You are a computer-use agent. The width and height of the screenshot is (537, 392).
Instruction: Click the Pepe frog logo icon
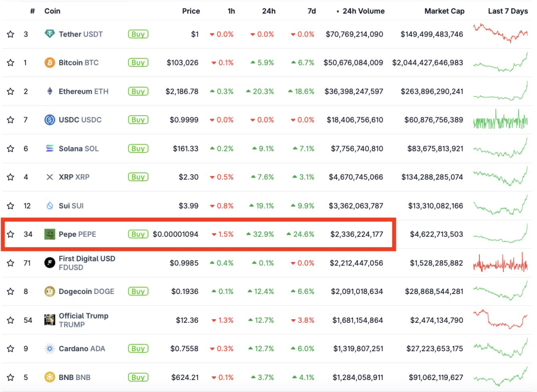[50, 234]
